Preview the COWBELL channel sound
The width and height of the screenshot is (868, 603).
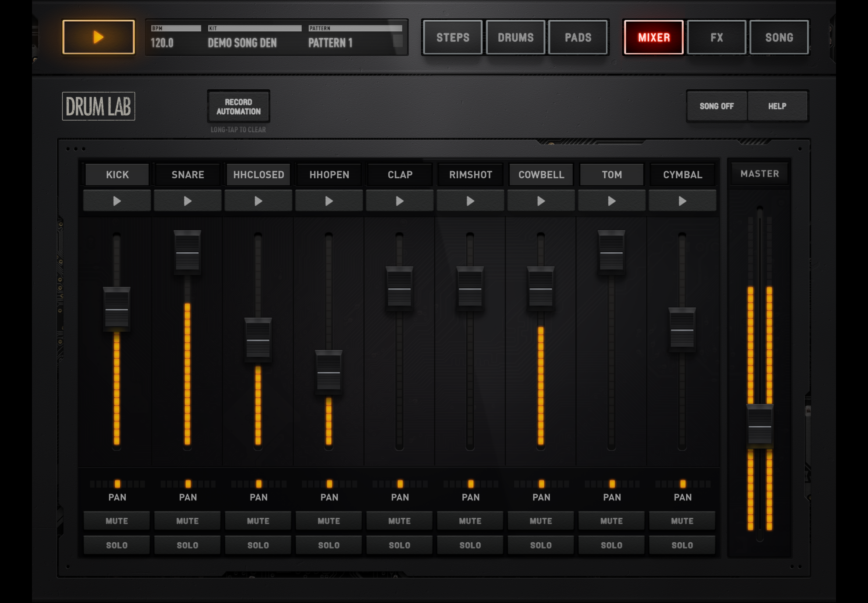[541, 201]
